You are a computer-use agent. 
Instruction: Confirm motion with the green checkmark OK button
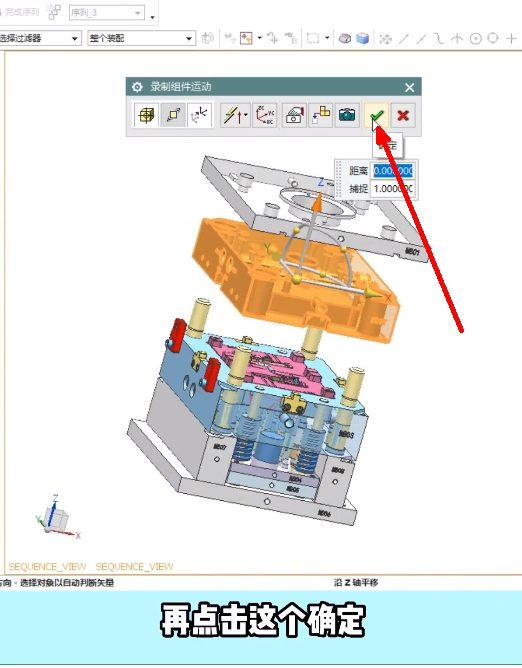click(376, 115)
